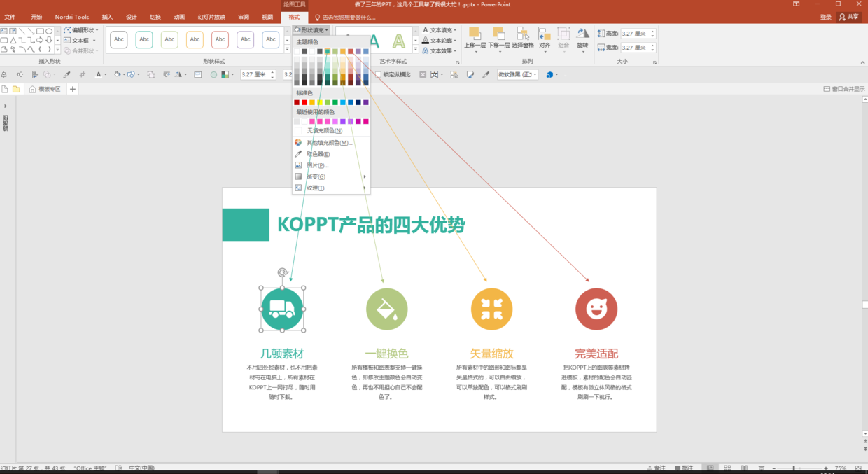Image resolution: width=868 pixels, height=474 pixels.
Task: Choose the Picture (图片) fill option
Action: tap(330, 165)
